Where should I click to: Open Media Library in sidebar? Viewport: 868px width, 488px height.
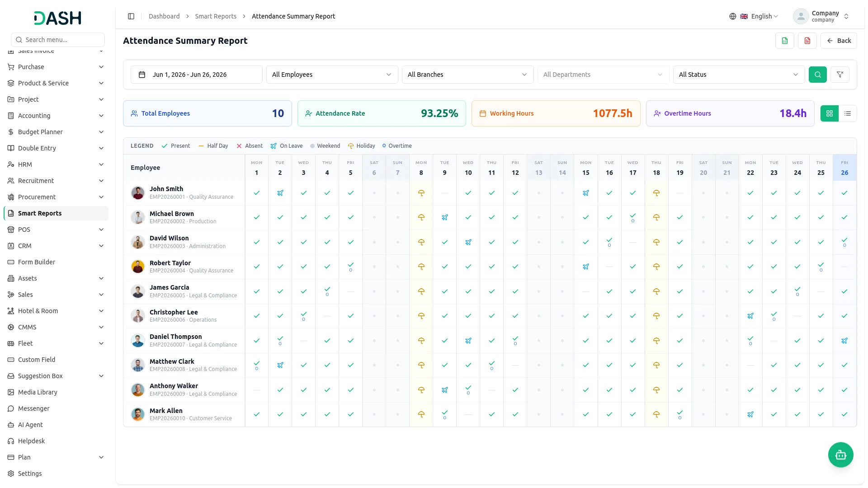(x=56, y=392)
